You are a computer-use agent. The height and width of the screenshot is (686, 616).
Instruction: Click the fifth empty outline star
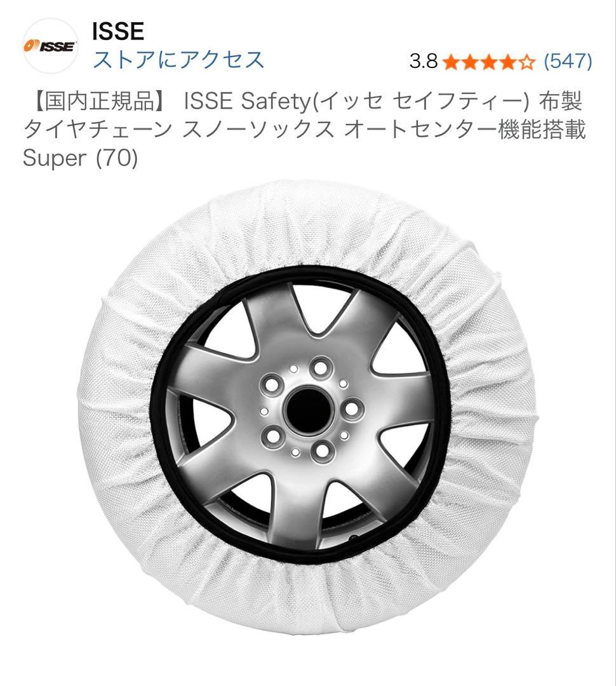[526, 62]
